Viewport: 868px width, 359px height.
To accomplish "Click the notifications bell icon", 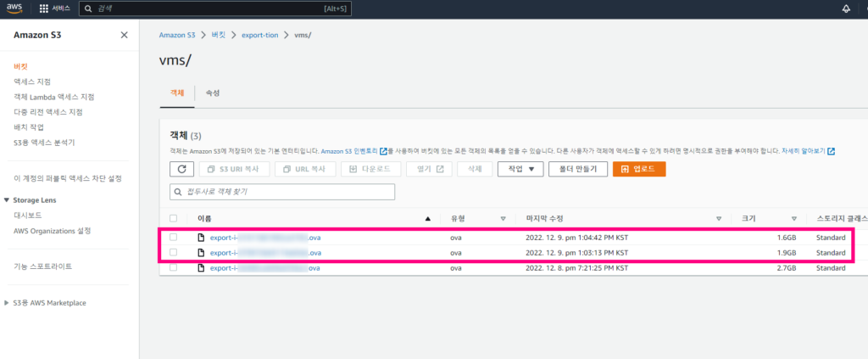I will 845,8.
